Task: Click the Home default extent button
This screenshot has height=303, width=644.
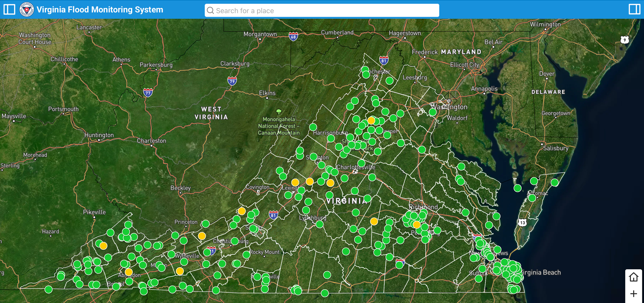Action: (633, 277)
